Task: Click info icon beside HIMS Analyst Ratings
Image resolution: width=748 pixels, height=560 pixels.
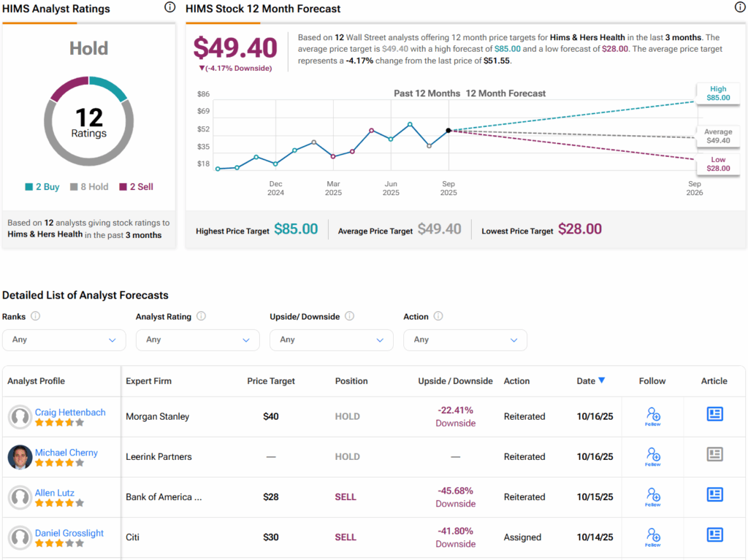Action: point(169,7)
